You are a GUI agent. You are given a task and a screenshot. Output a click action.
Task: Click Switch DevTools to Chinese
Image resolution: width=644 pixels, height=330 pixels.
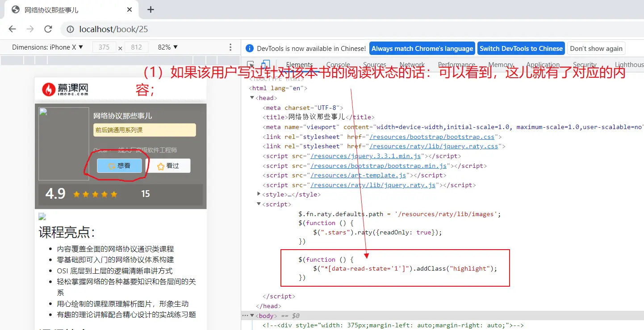coord(521,49)
